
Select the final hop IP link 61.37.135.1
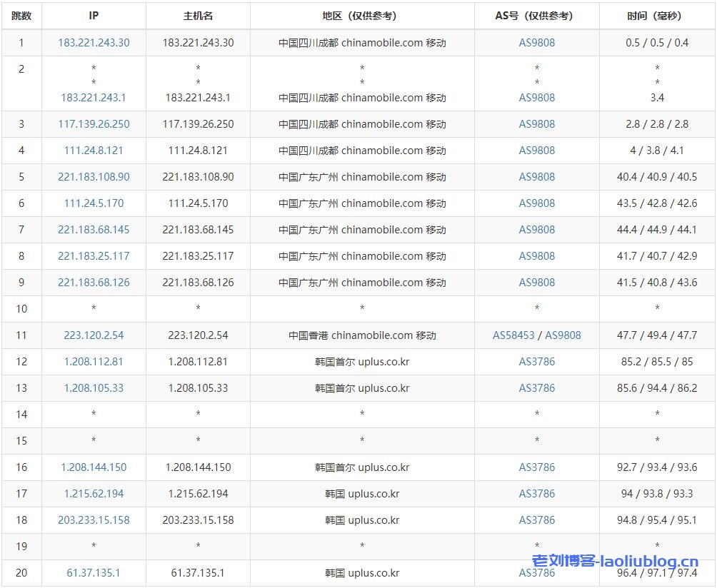94,573
